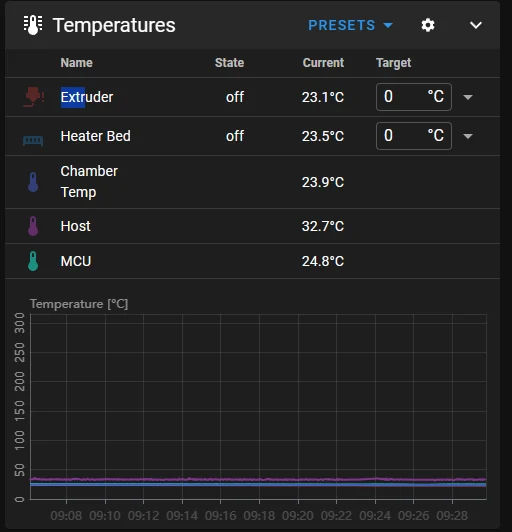The width and height of the screenshot is (512, 532).
Task: Click the Target column header
Action: 393,63
